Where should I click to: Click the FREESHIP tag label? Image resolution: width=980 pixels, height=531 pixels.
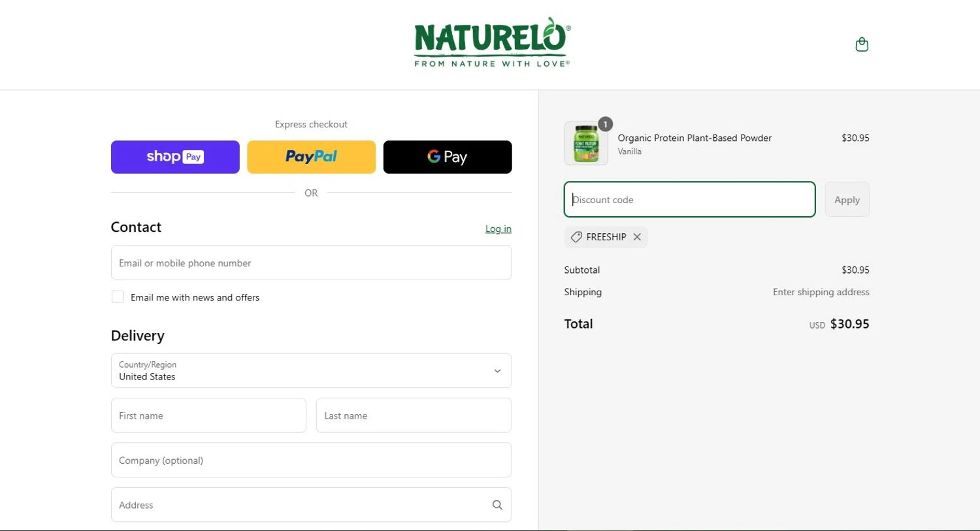tap(606, 237)
